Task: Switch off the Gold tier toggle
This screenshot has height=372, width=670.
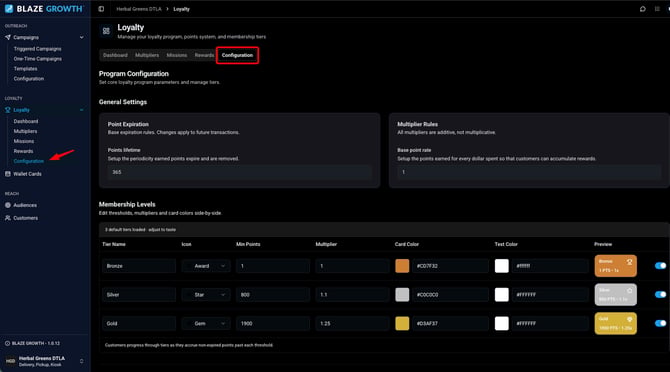Action: click(x=660, y=323)
